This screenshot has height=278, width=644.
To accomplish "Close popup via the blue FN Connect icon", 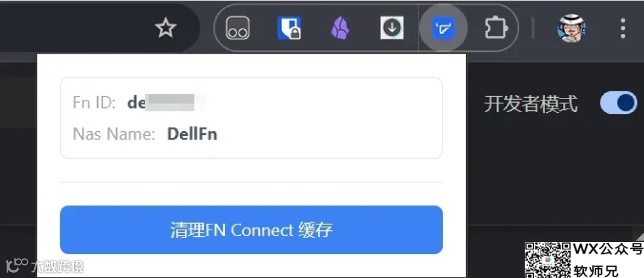I will tap(442, 28).
